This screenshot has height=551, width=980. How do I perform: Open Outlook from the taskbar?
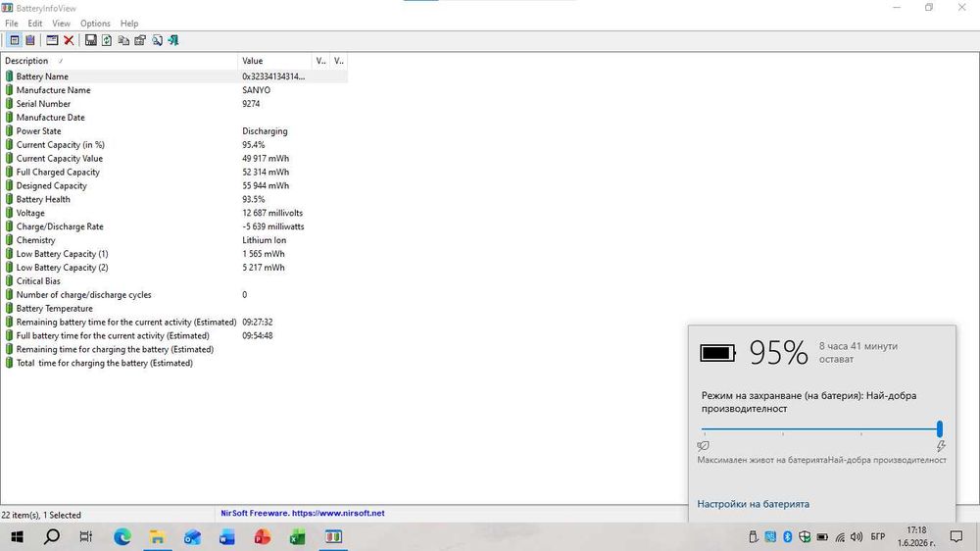(192, 536)
